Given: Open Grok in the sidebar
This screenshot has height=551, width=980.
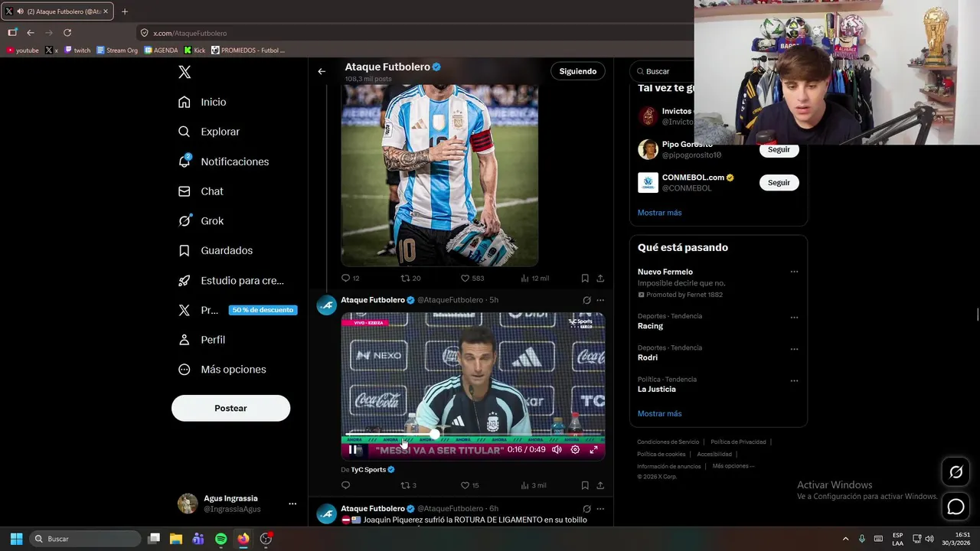Looking at the screenshot, I should click(x=201, y=220).
